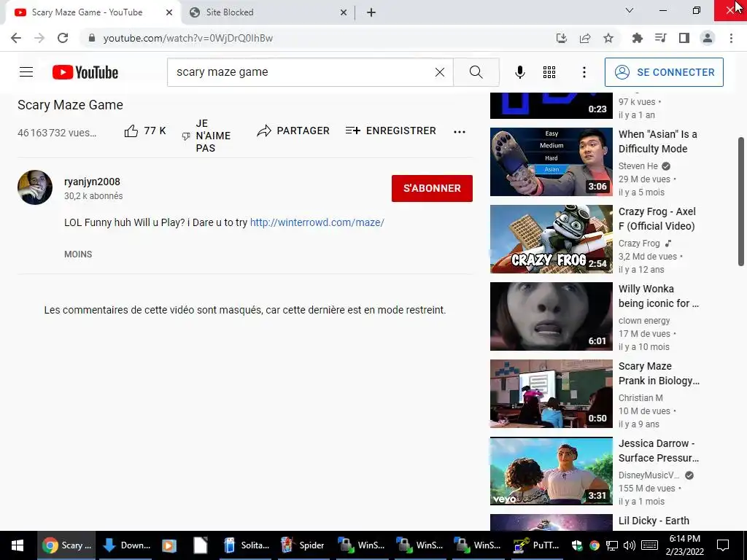Click the page vertical scrollbar thumb
Screen dimensions: 747x560
tap(741, 201)
